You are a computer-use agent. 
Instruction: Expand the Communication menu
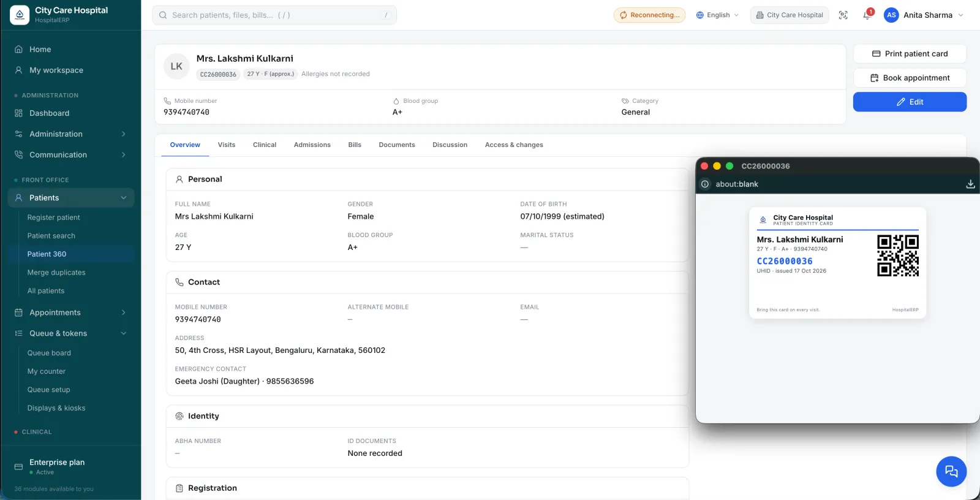[x=70, y=154]
